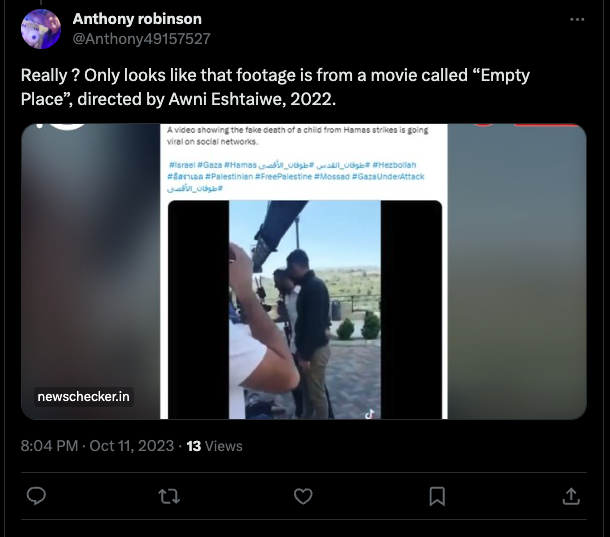Image resolution: width=610 pixels, height=537 pixels.
Task: Click the @Anthony49157527 handle
Action: (141, 38)
